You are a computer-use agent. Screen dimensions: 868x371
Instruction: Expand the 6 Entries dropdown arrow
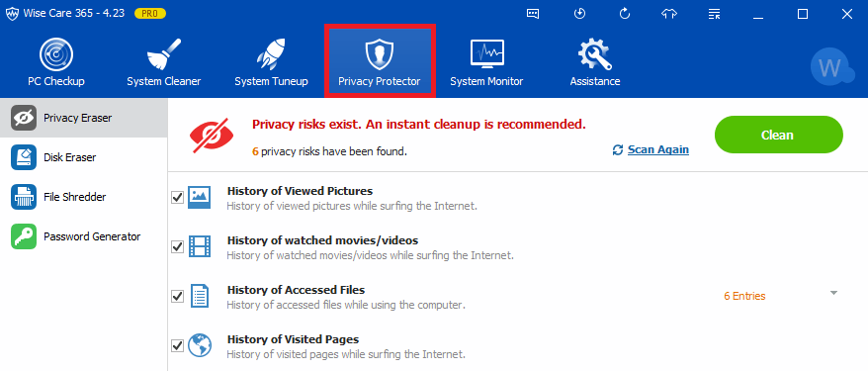coord(833,293)
